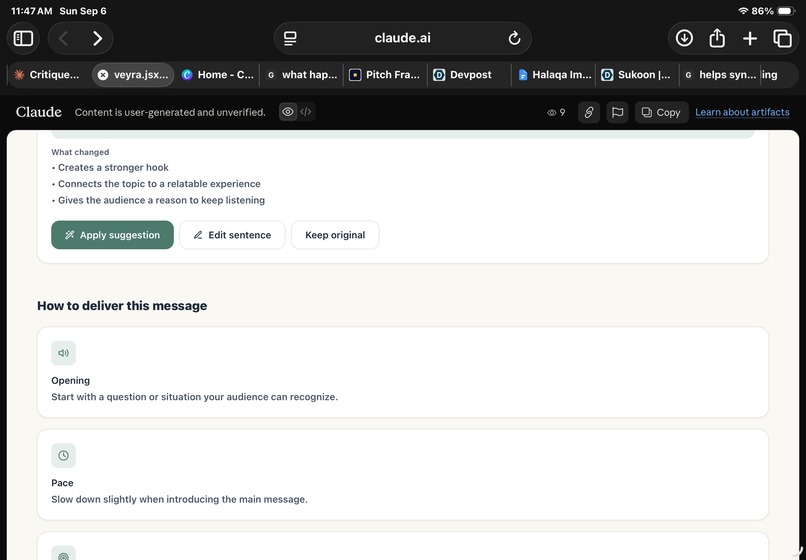806x560 pixels.
Task: Open Learn about artifacts link
Action: (742, 112)
